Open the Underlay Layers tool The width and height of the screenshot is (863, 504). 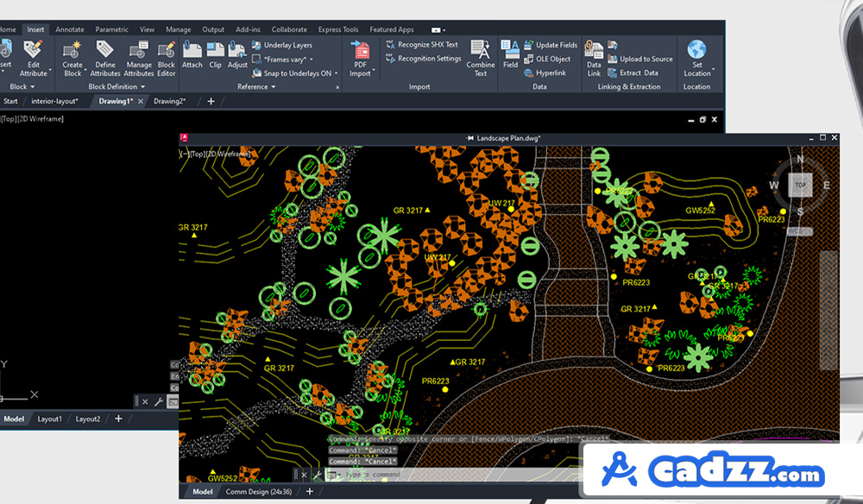282,45
